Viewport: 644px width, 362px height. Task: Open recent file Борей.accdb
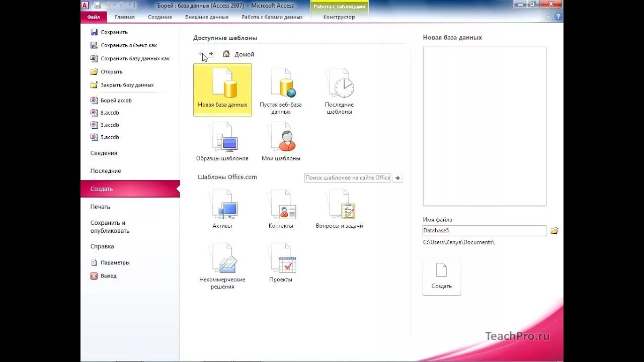coord(111,100)
